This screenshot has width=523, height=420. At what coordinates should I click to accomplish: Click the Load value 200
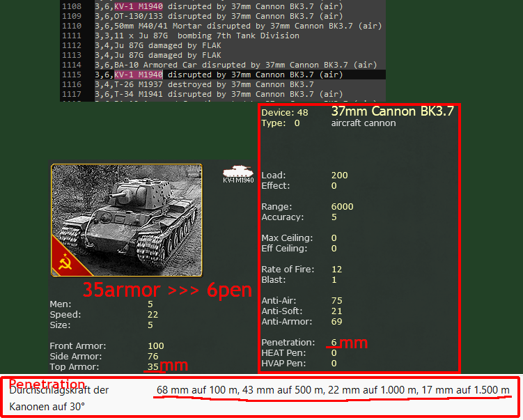click(x=339, y=175)
